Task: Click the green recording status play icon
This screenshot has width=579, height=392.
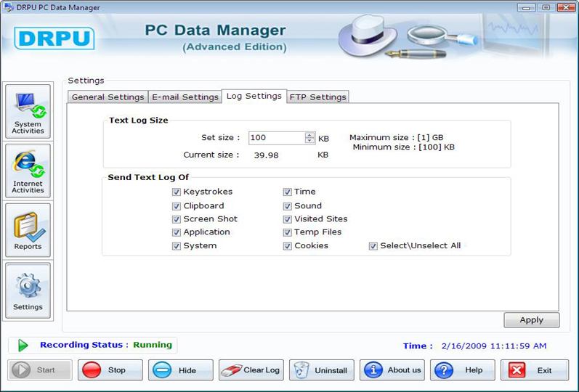Action: point(23,346)
